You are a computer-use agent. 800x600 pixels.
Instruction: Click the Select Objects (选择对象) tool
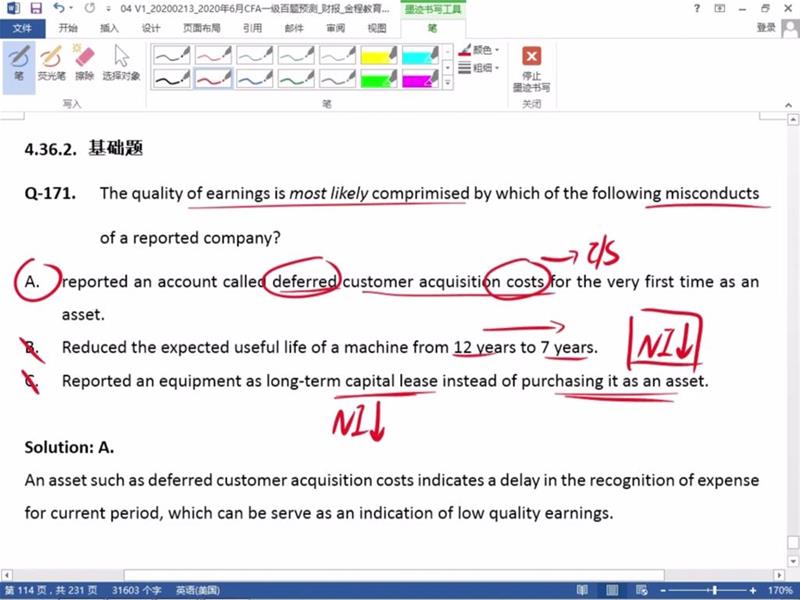pos(122,62)
